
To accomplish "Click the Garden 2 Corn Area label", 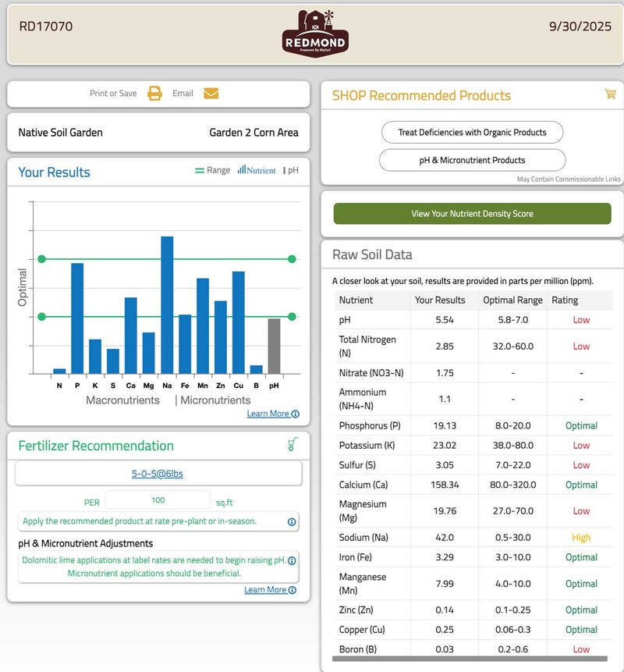I will [x=253, y=133].
